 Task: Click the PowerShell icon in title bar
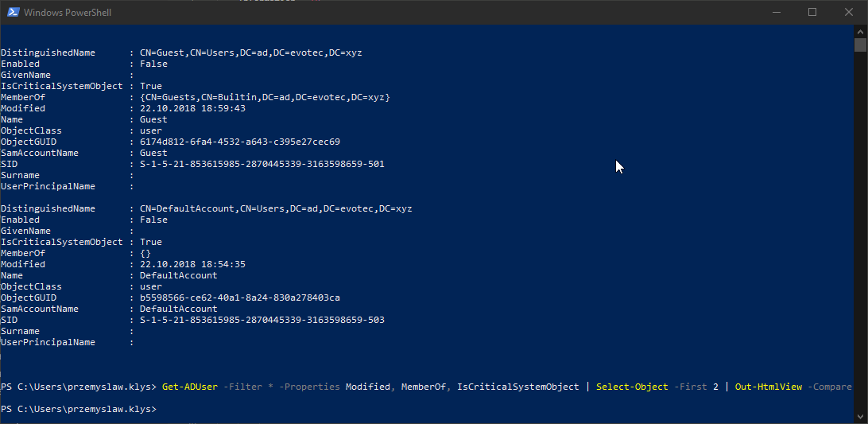pos(11,12)
